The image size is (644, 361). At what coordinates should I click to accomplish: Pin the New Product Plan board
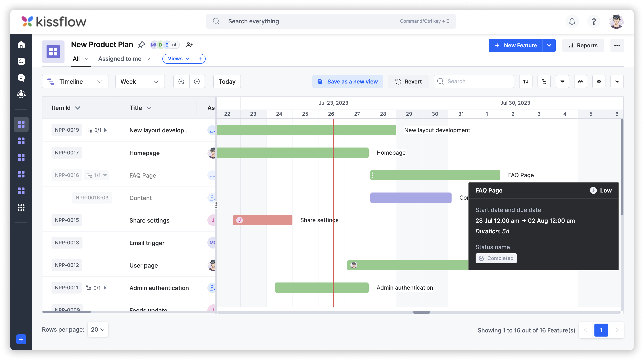pos(141,45)
